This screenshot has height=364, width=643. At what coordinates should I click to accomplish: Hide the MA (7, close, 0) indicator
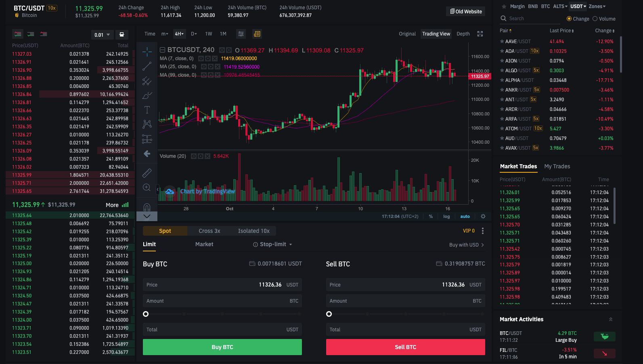click(x=201, y=59)
